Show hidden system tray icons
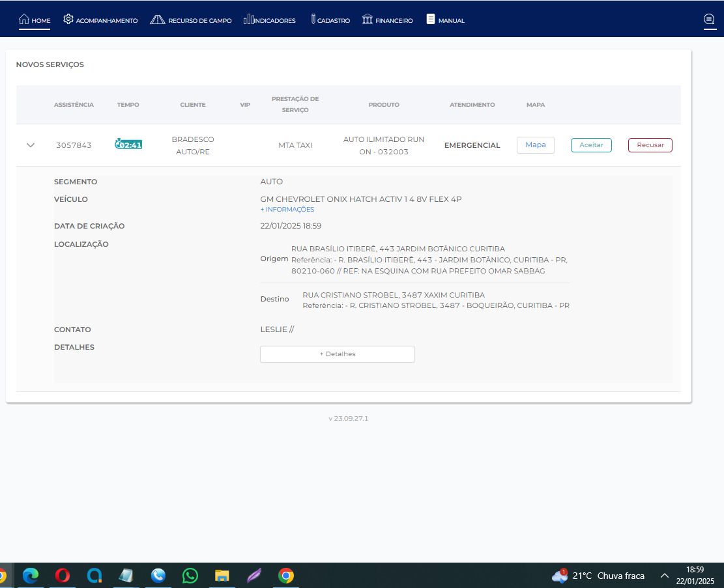The height and width of the screenshot is (588, 724). pyautogui.click(x=664, y=576)
